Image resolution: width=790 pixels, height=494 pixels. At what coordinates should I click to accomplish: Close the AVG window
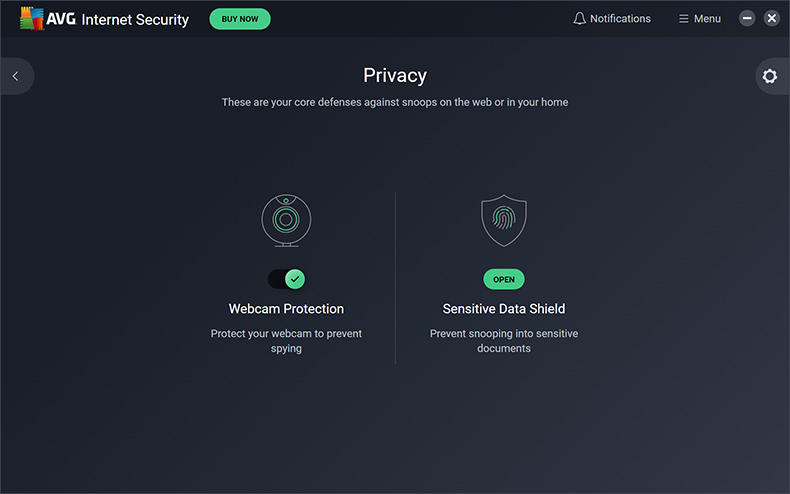[771, 19]
